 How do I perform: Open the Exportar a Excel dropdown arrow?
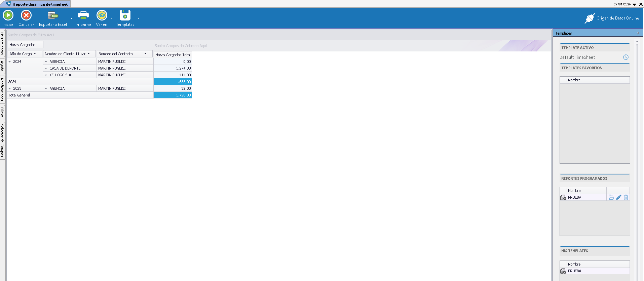pyautogui.click(x=71, y=18)
